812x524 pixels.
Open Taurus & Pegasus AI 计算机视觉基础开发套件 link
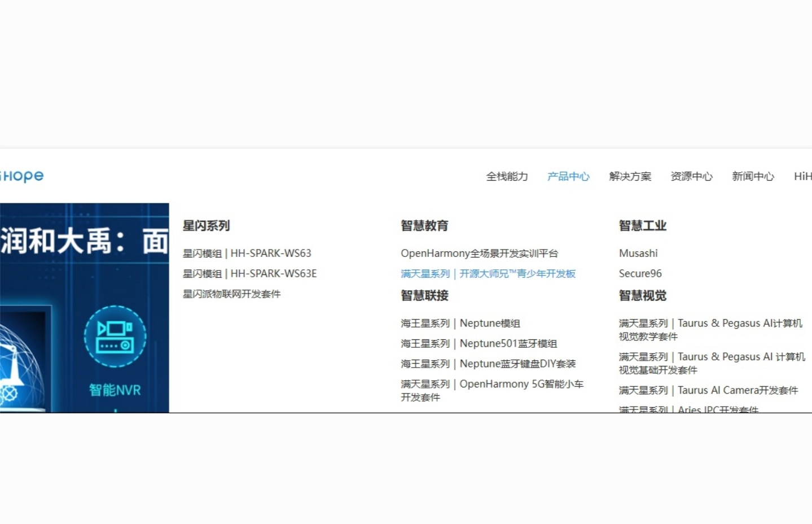click(x=712, y=363)
